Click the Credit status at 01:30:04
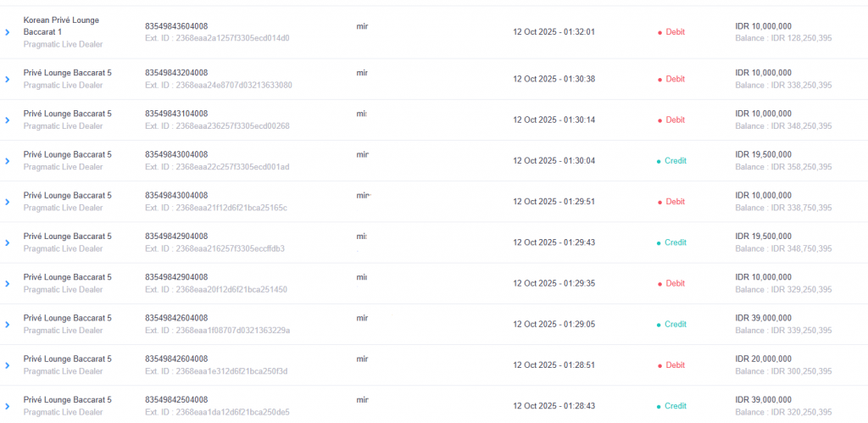The width and height of the screenshot is (868, 423). (x=675, y=161)
